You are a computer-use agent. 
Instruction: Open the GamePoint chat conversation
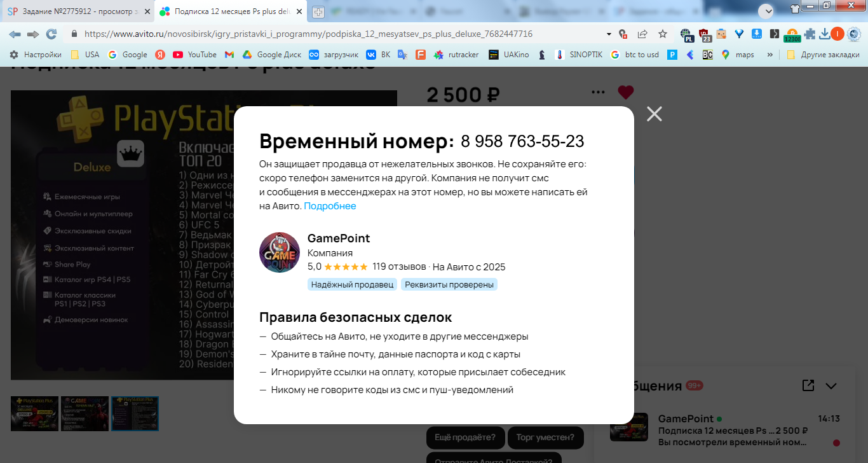tap(724, 430)
